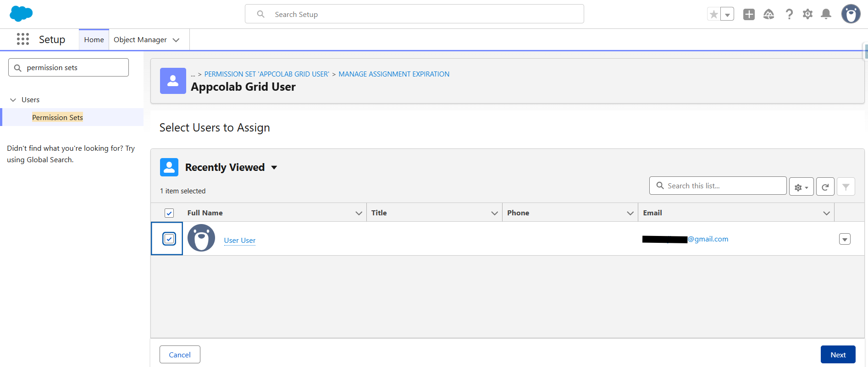Refresh the user list

(825, 187)
